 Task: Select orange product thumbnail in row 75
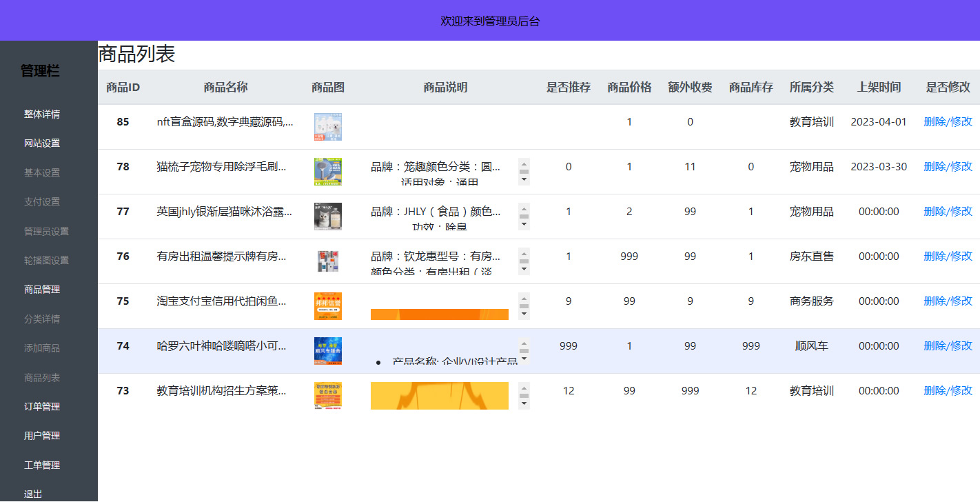click(327, 306)
